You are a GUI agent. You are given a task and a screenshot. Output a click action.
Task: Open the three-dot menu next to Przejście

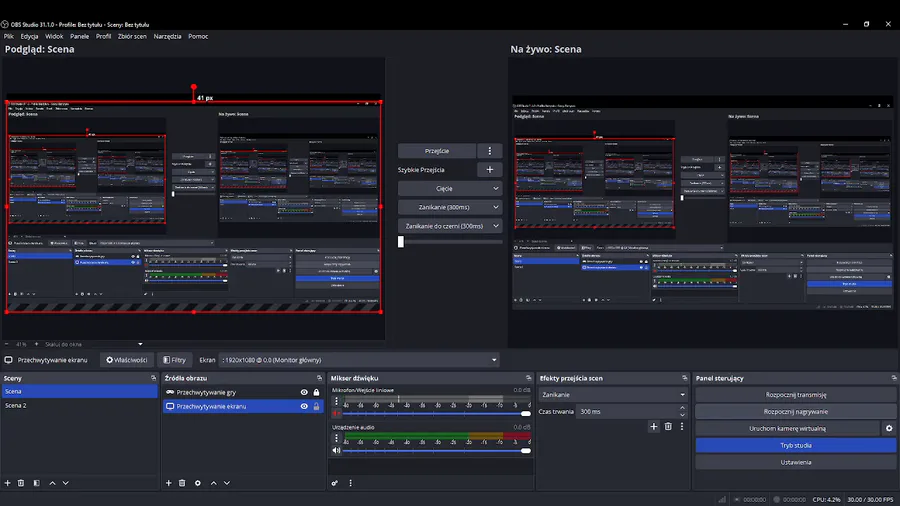pyautogui.click(x=490, y=151)
